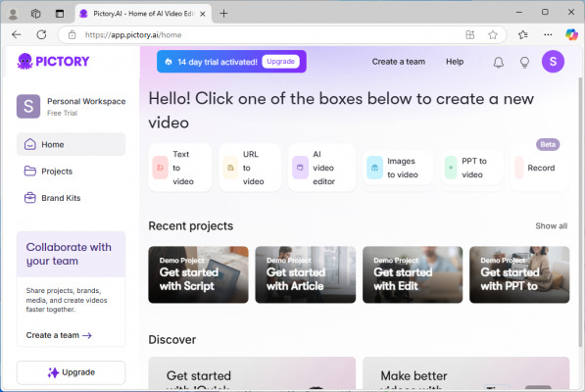This screenshot has height=392, width=585.
Task: Click the PPT to video icon
Action: click(451, 168)
